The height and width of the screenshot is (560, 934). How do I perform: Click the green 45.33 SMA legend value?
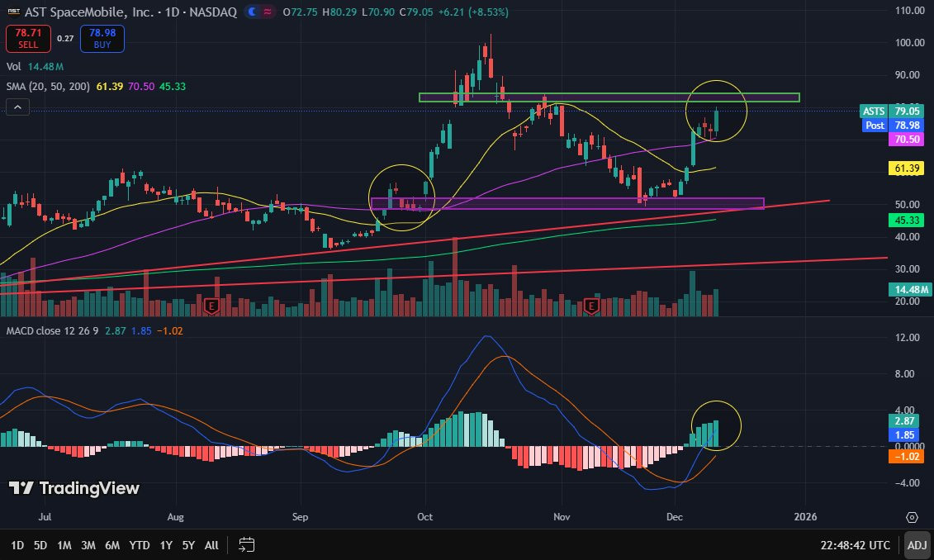click(x=173, y=87)
